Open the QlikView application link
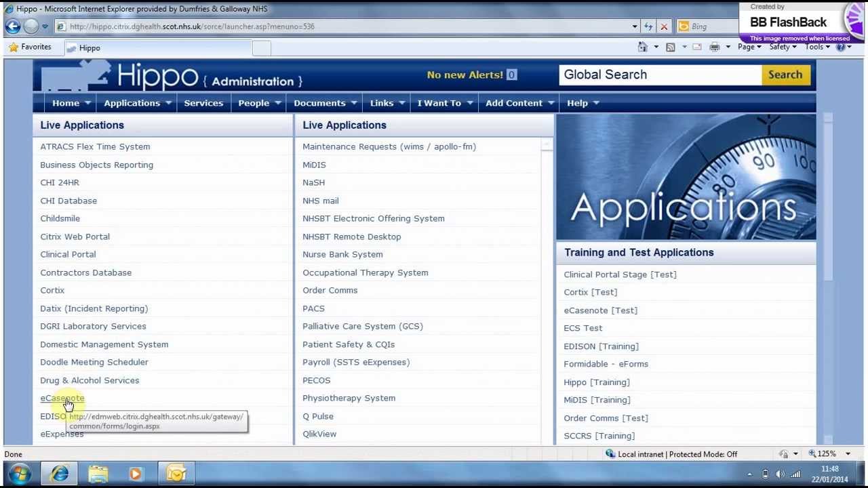Viewport: 868px width, 488px height. (319, 434)
